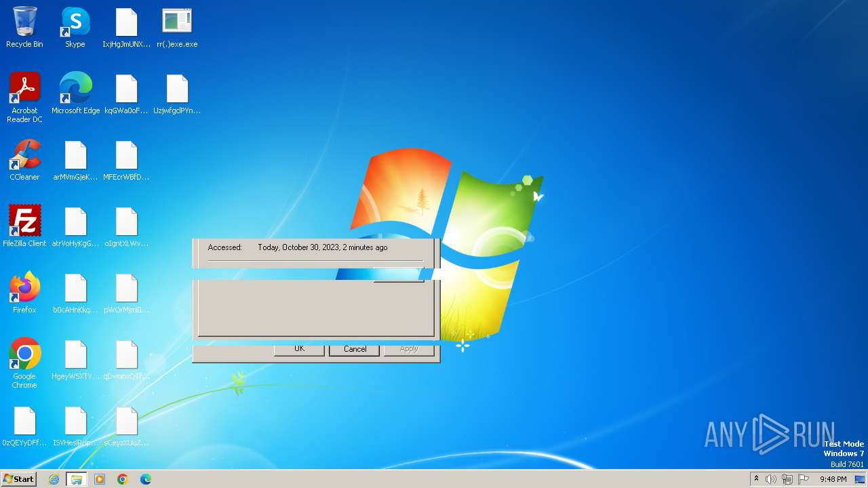Viewport: 868px width, 488px height.
Task: Open Windows Explorer in the taskbar
Action: coord(77,479)
